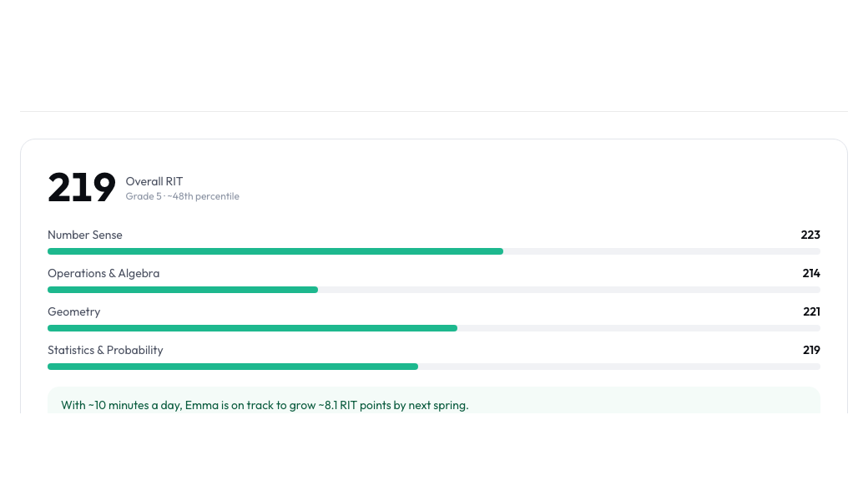Image resolution: width=868 pixels, height=501 pixels.
Task: Click the Geometry label
Action: pyautogui.click(x=73, y=311)
